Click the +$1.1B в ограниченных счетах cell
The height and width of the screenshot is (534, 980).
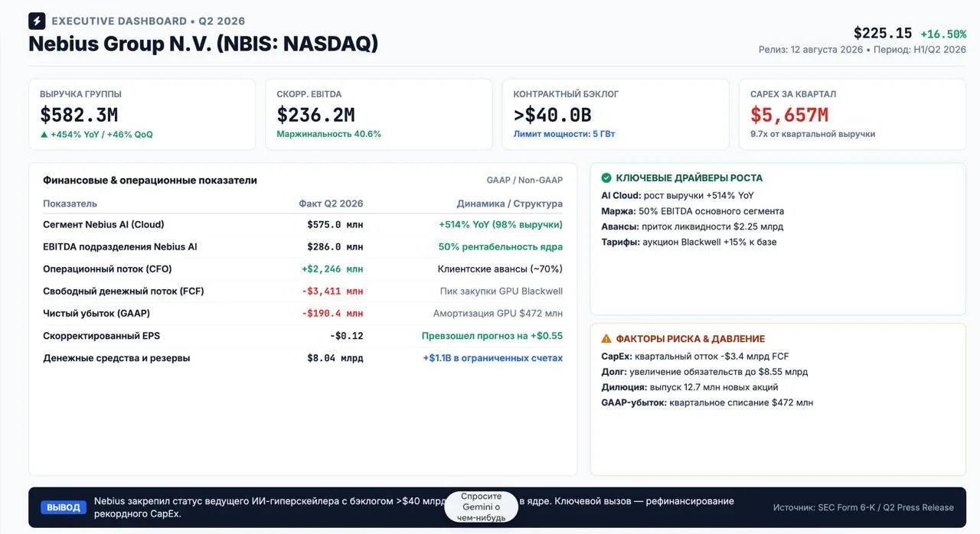coord(493,358)
